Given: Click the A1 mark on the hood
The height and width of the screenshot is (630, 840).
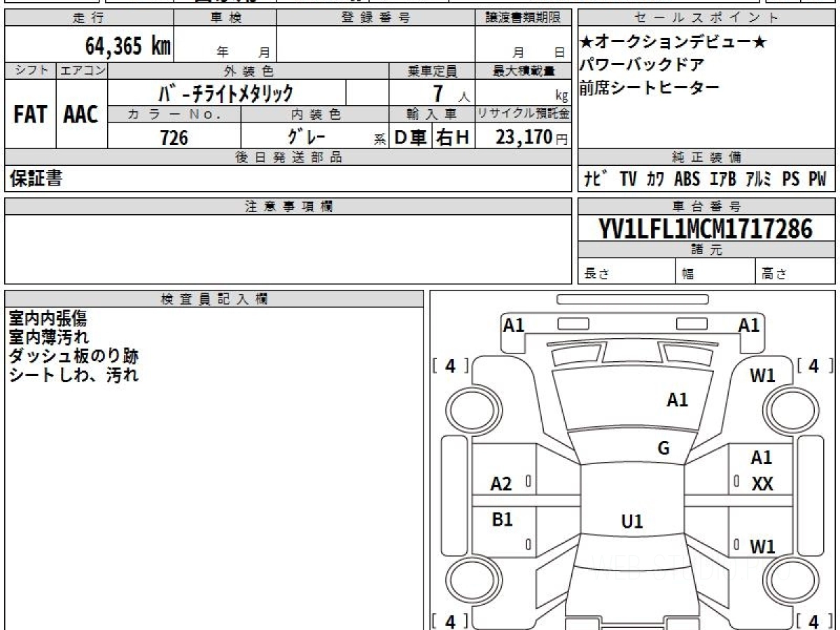Looking at the screenshot, I should click(677, 400).
